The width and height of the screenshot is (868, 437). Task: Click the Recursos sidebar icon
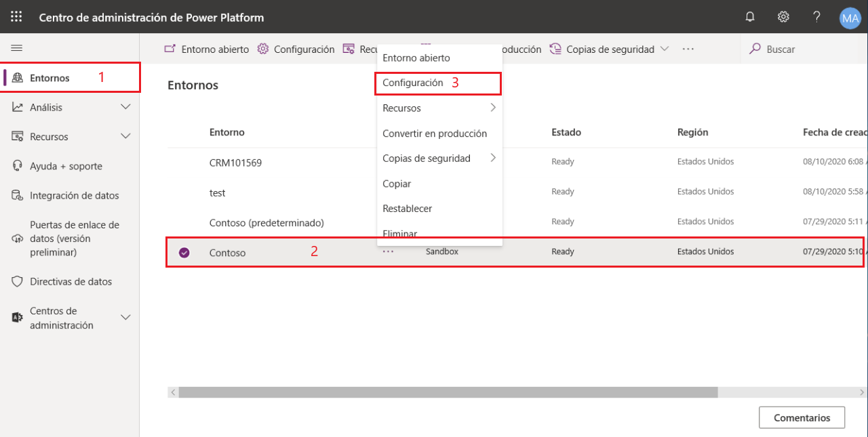tap(18, 136)
